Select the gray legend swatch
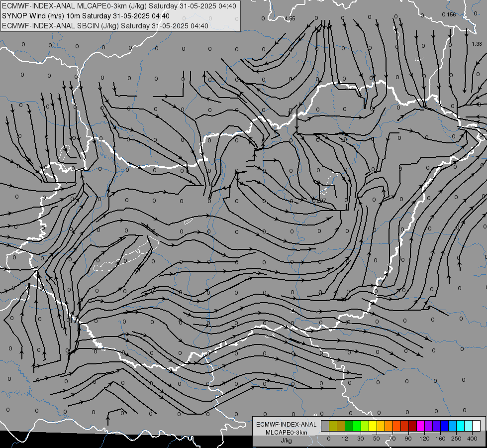Screen dimensions: 487x448 (x=325, y=426)
